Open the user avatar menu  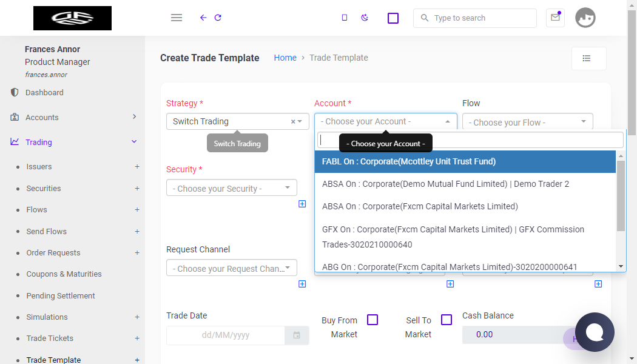[585, 18]
